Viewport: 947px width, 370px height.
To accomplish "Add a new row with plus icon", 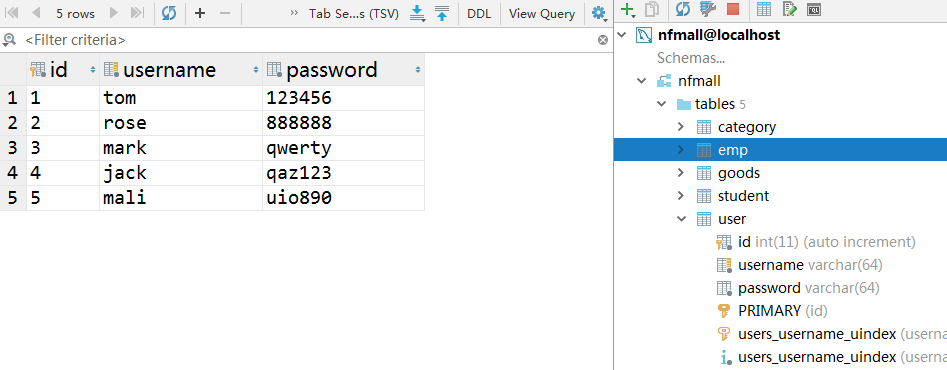I will tap(200, 13).
